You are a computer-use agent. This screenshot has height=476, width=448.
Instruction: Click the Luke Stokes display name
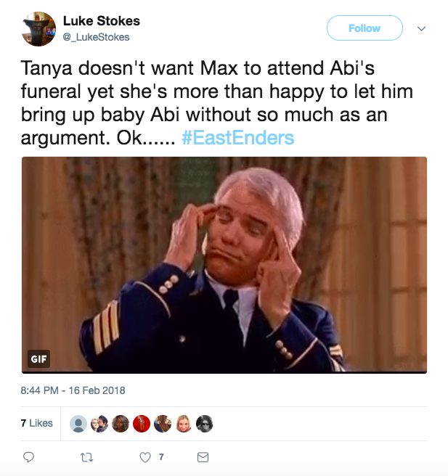(x=101, y=21)
